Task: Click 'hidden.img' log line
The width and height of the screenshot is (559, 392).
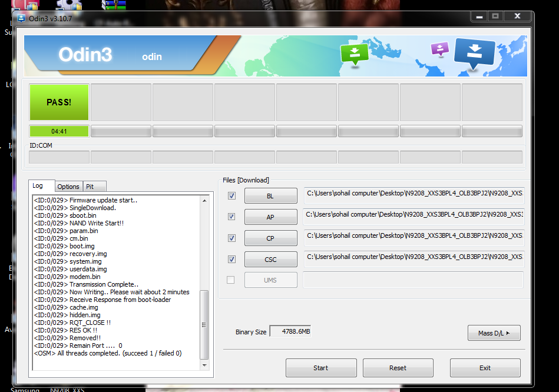Action: coord(67,315)
